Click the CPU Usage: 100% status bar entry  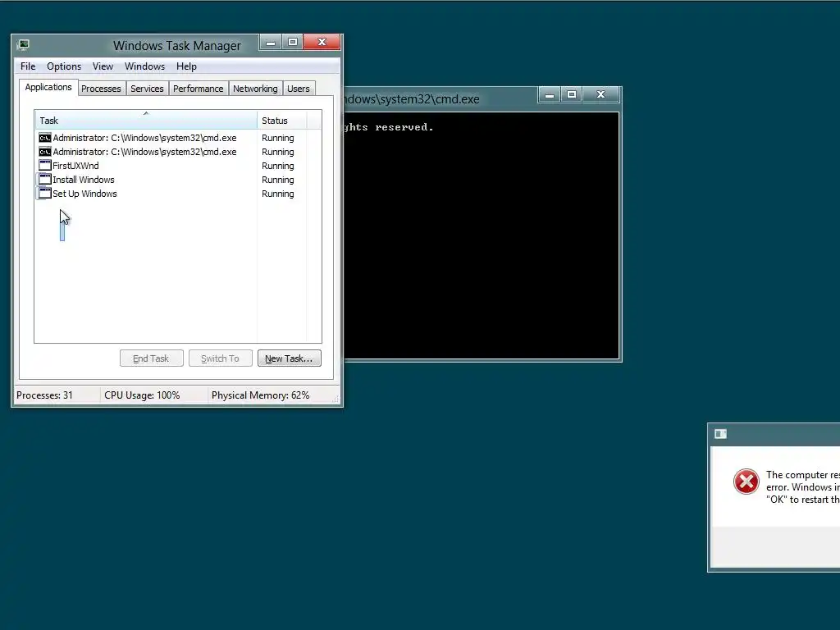coord(142,395)
